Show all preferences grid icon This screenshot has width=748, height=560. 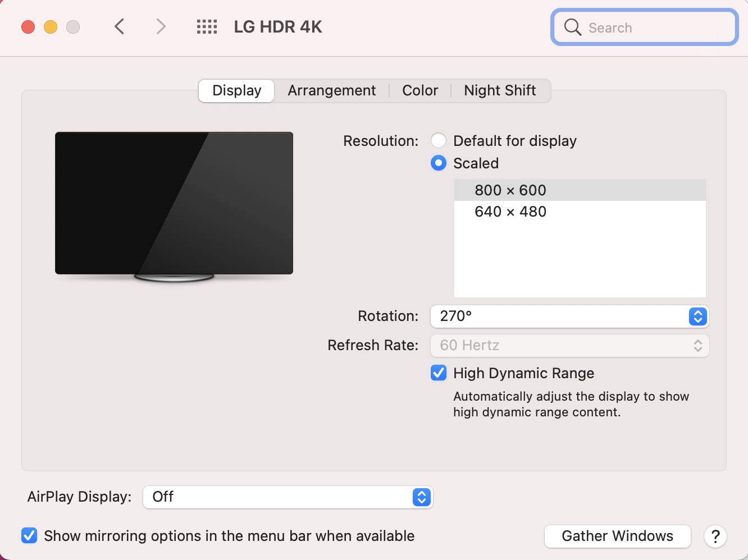coord(207,26)
